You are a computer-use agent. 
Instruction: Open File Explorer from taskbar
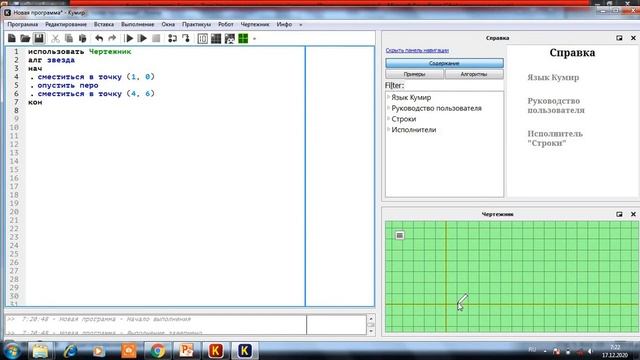(40, 351)
